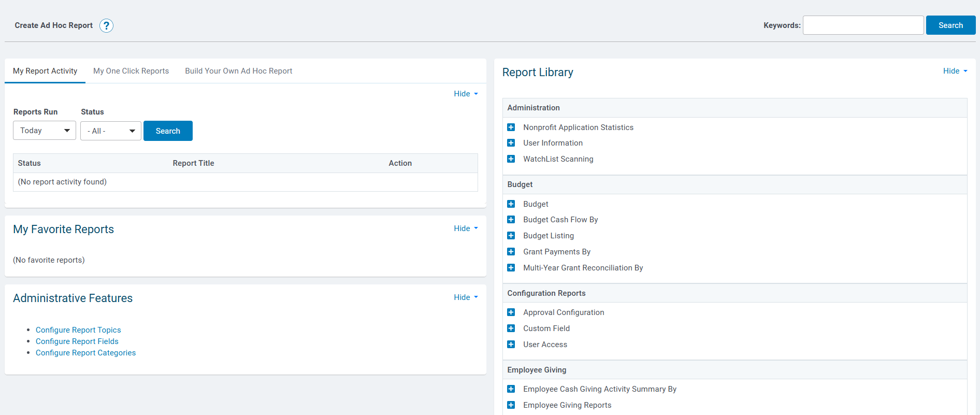Expand the User Information plus icon
This screenshot has width=980, height=415.
pos(511,143)
